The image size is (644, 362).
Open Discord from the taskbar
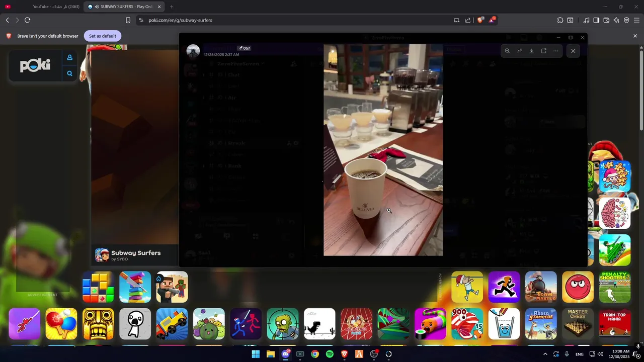point(285,354)
